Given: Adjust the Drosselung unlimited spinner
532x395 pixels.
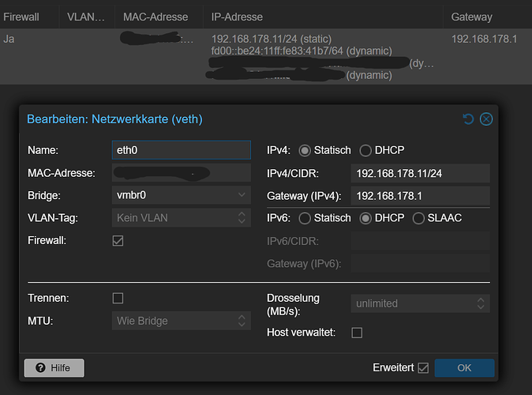Looking at the screenshot, I should coord(480,303).
